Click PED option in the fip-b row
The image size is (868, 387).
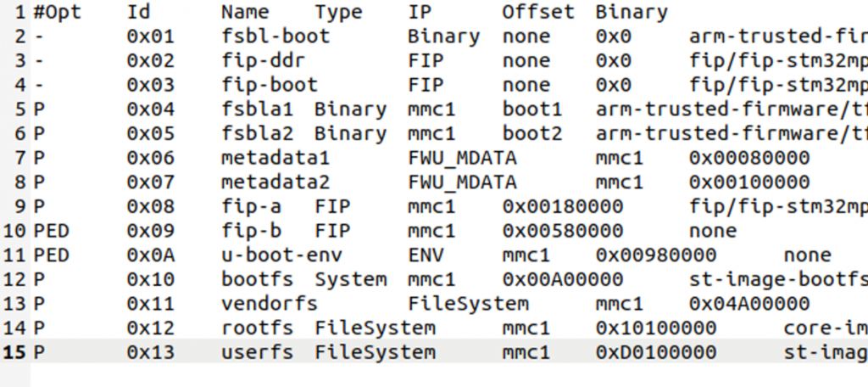(x=52, y=231)
